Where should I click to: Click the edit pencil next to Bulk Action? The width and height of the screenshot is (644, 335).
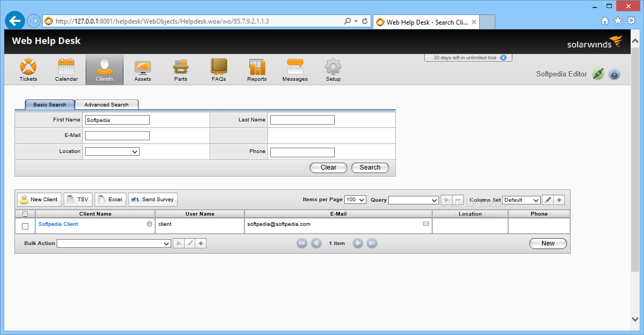(x=190, y=243)
